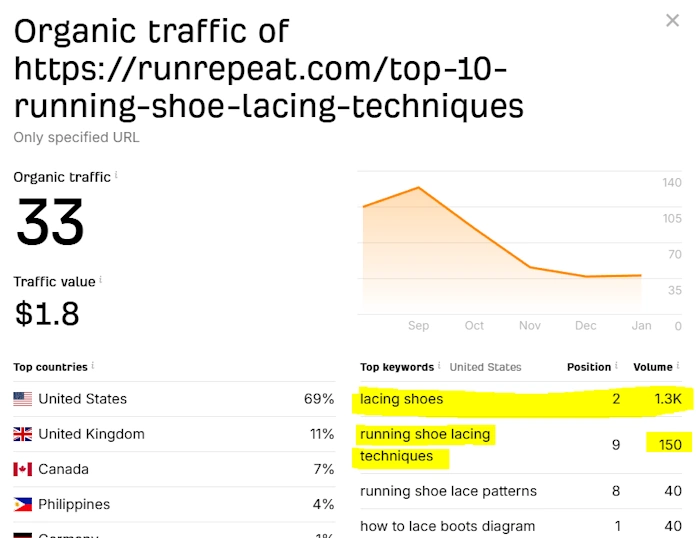Click the Position column info icon

pos(617,366)
